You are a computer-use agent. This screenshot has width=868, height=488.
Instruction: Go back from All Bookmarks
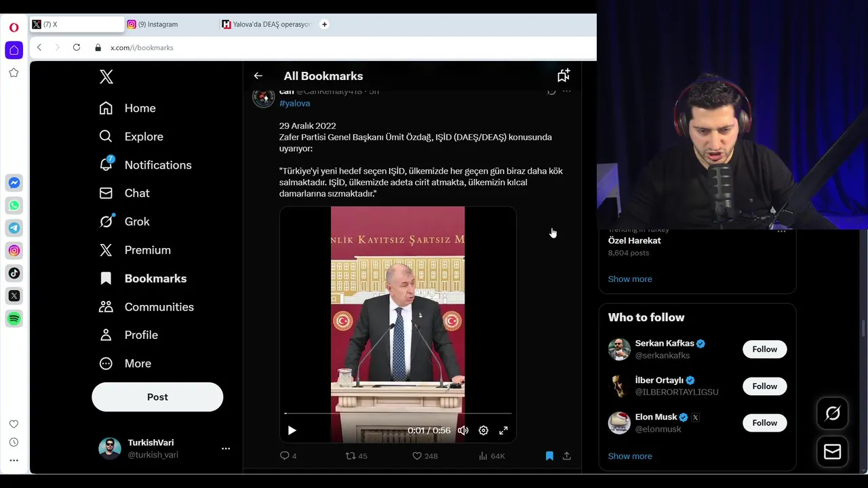(258, 76)
